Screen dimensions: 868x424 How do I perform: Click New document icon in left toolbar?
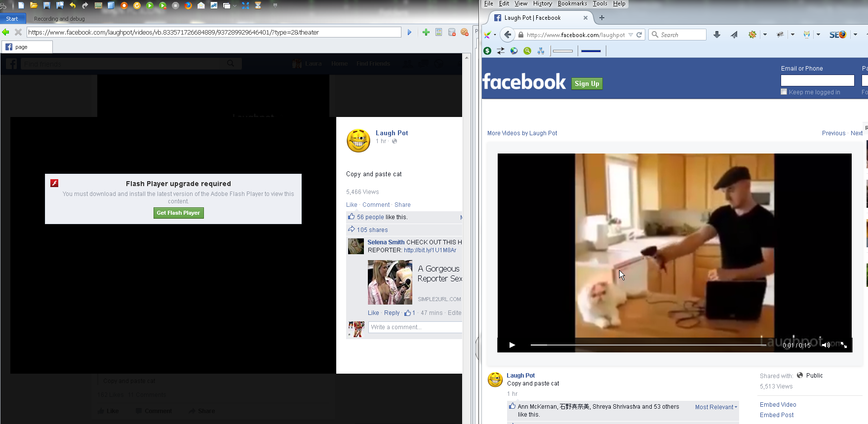tap(21, 5)
